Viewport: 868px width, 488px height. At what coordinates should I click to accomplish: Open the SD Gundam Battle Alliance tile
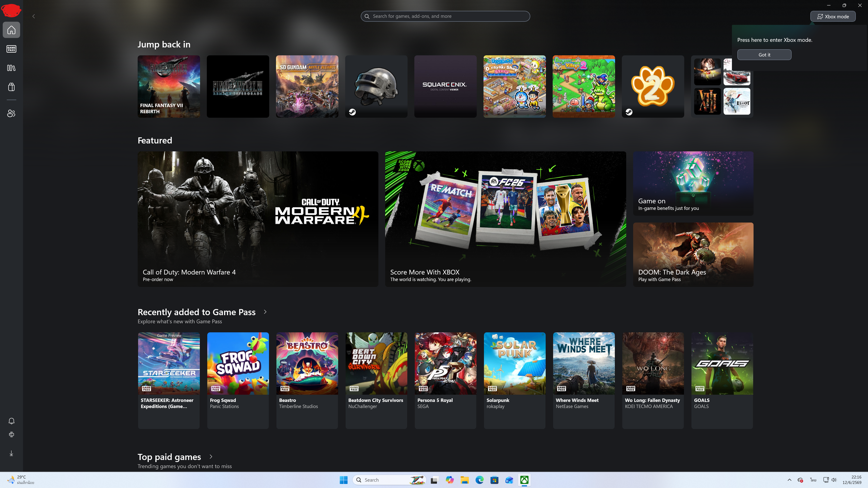(307, 87)
